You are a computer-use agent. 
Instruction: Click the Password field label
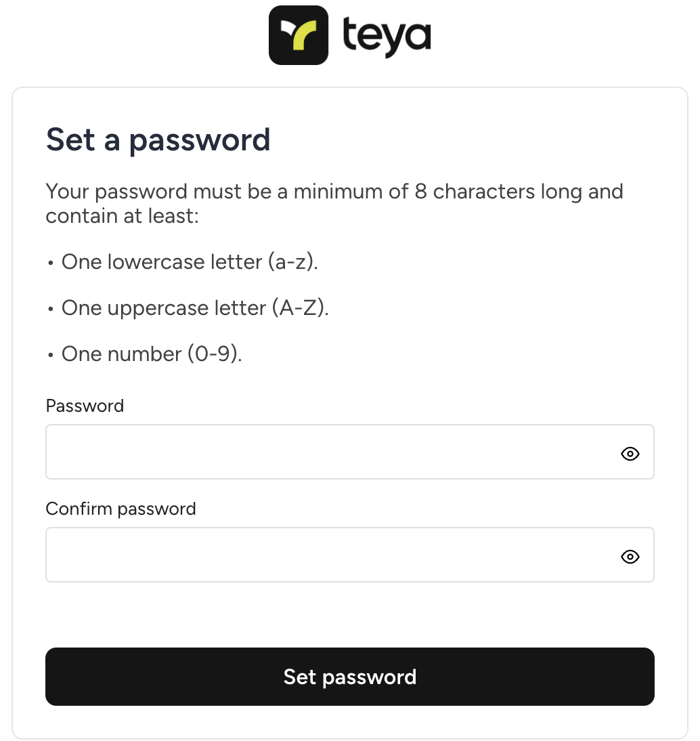tap(85, 406)
